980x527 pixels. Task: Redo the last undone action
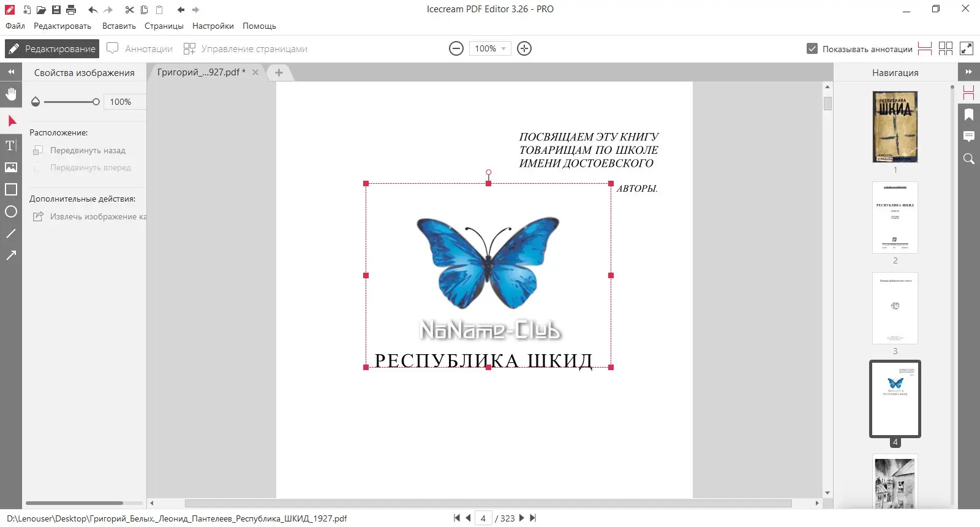point(108,10)
